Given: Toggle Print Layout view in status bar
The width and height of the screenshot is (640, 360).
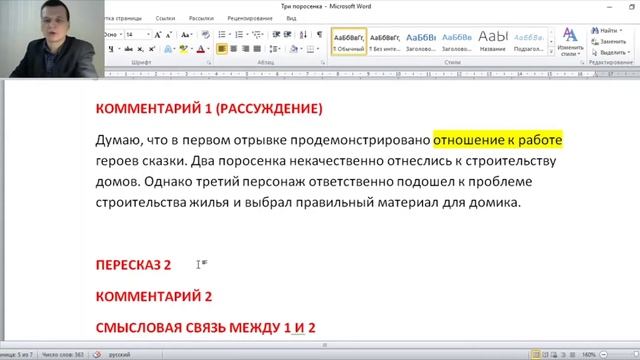Looking at the screenshot, I should pos(536,355).
